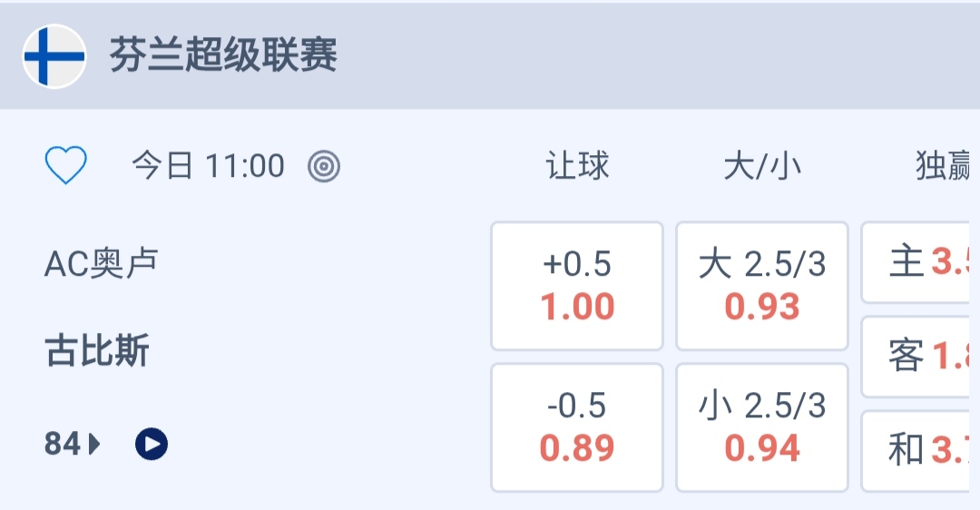980x510 pixels.
Task: Bet on 小 2.5/3 at 0.94
Action: tap(762, 427)
